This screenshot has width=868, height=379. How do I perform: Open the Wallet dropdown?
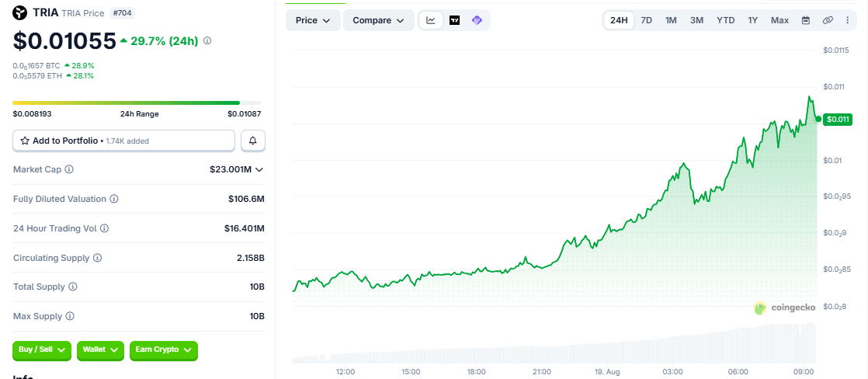[100, 350]
